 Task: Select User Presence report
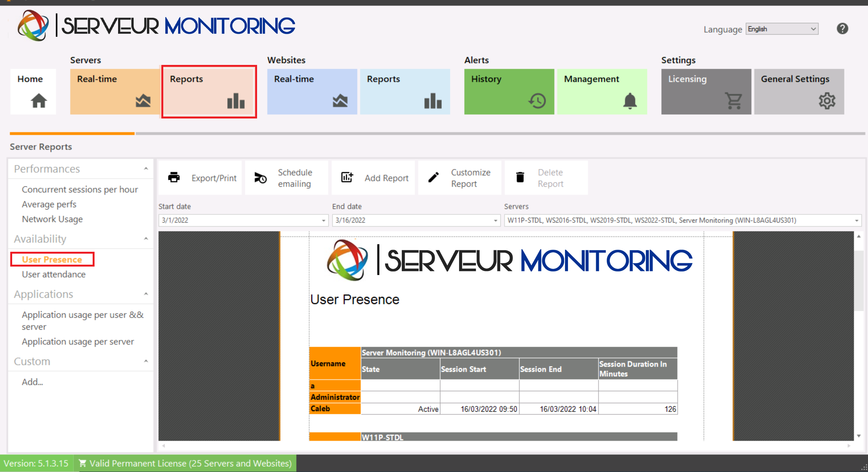coord(52,259)
